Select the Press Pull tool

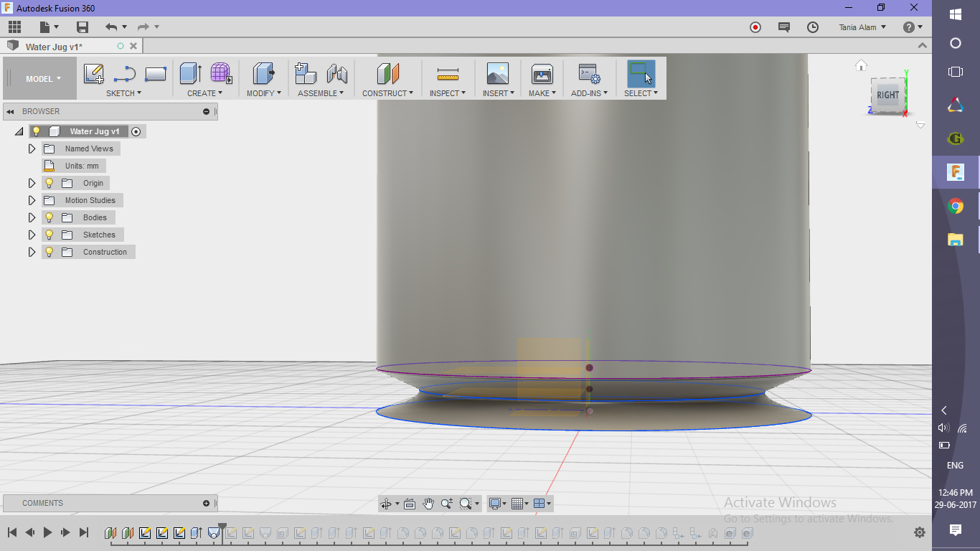[264, 74]
